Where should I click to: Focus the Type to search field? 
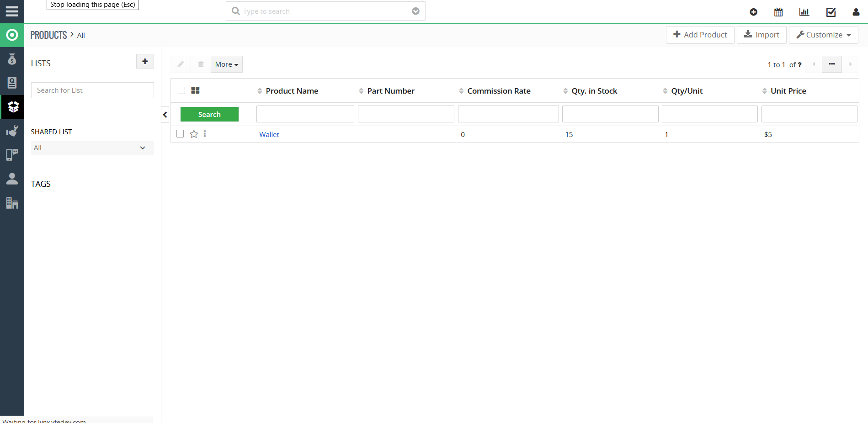coord(325,11)
